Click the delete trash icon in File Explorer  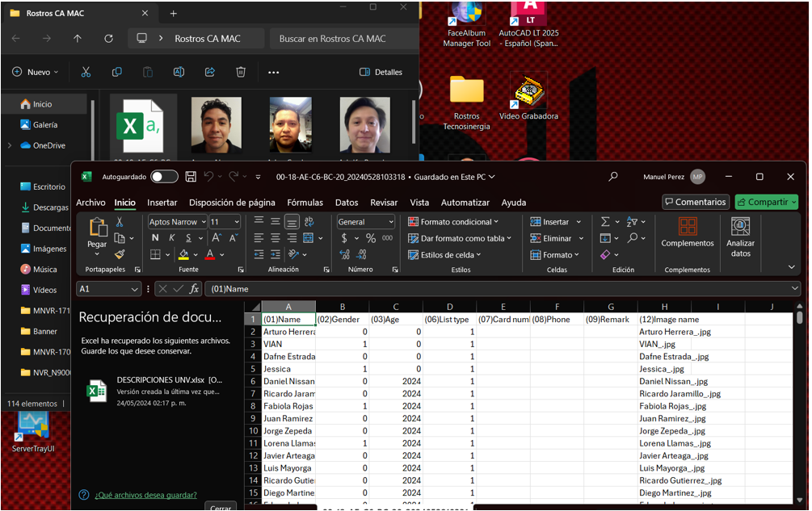point(241,72)
